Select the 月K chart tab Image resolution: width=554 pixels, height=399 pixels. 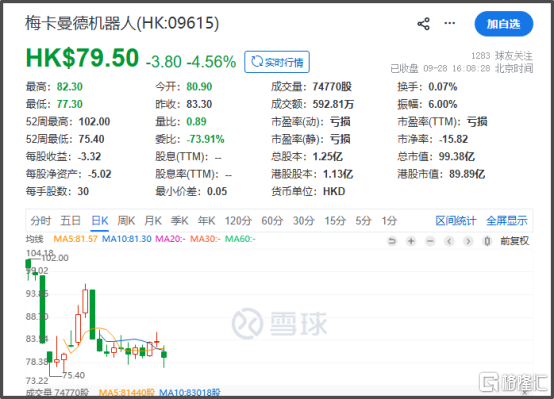pos(153,221)
